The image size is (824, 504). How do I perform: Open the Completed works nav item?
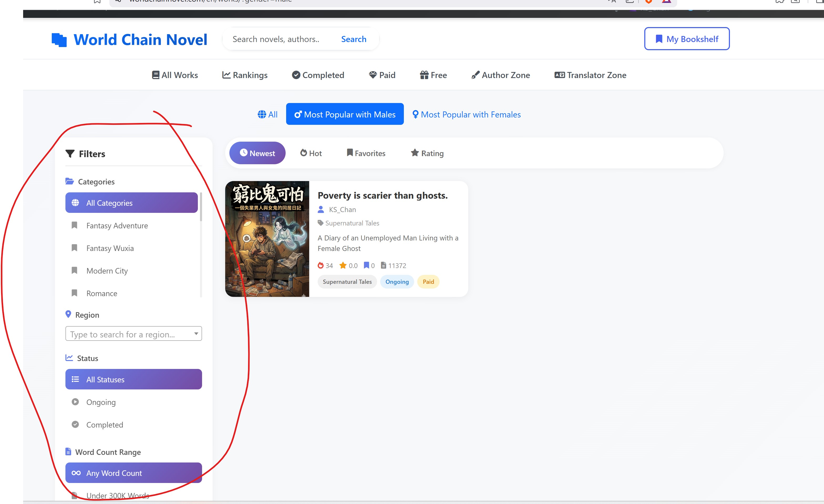(x=318, y=75)
